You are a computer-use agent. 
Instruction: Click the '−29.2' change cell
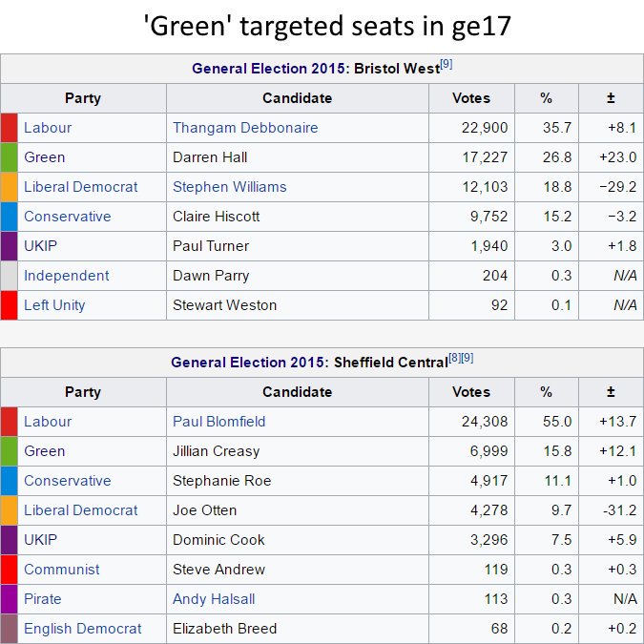click(611, 187)
